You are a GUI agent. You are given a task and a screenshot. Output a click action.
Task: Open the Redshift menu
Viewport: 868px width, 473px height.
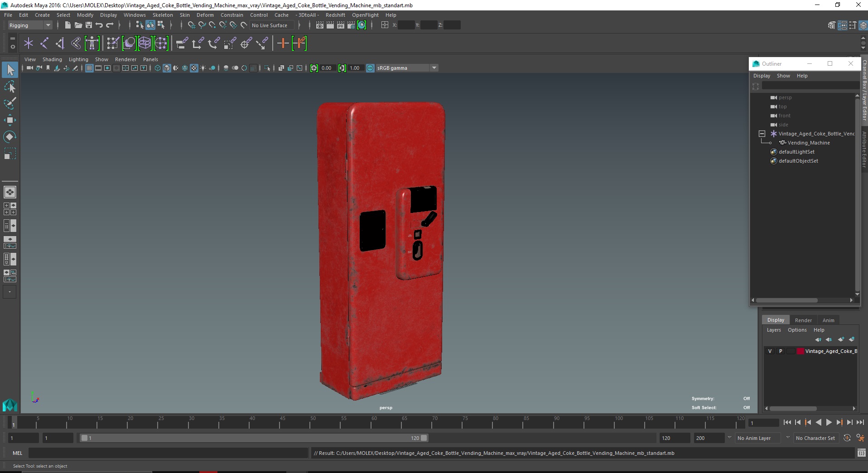tap(335, 15)
